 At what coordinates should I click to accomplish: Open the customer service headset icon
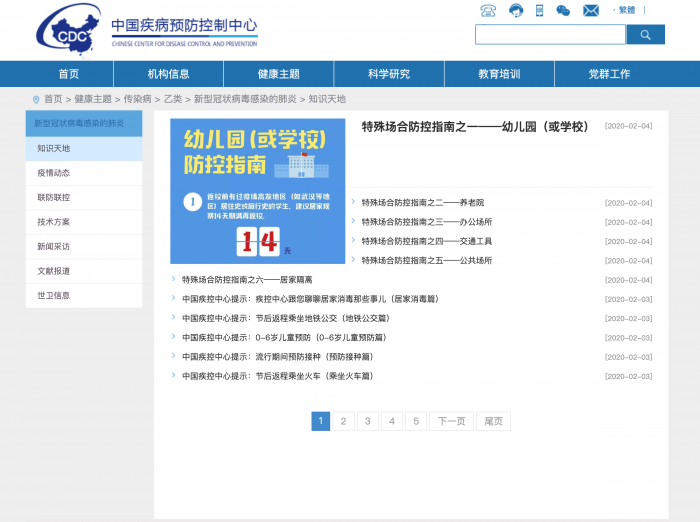pyautogui.click(x=516, y=10)
